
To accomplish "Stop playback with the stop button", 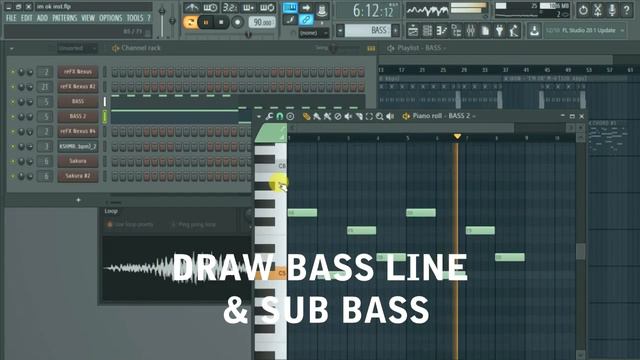I will click(221, 22).
